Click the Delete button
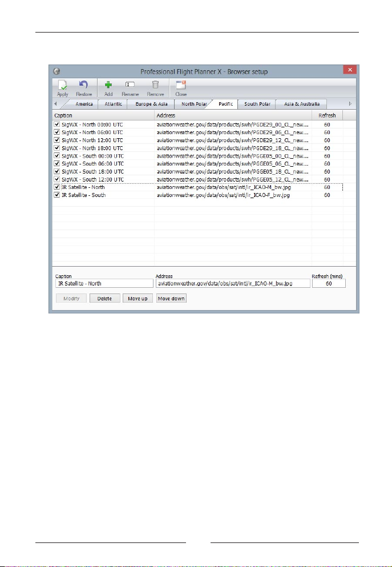This screenshot has height=567, width=392. [104, 298]
